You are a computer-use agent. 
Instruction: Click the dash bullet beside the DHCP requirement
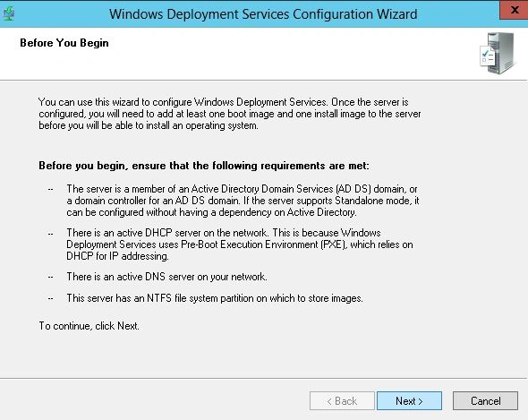[50, 233]
